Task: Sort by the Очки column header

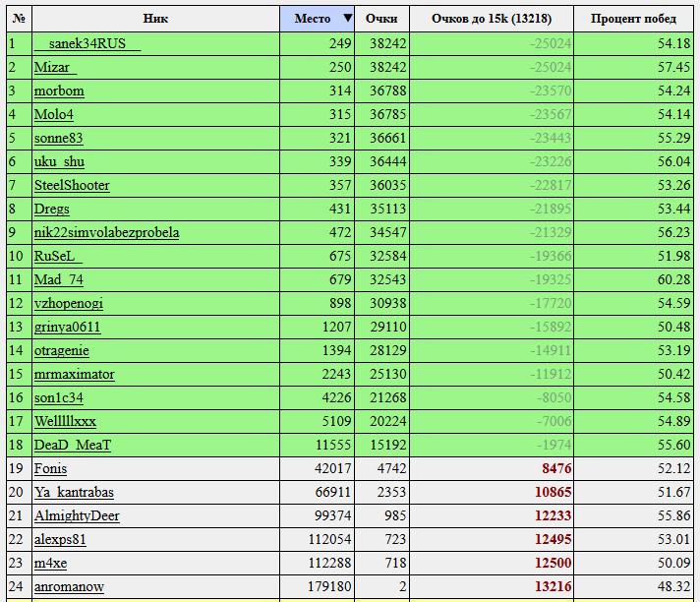Action: 381,19
